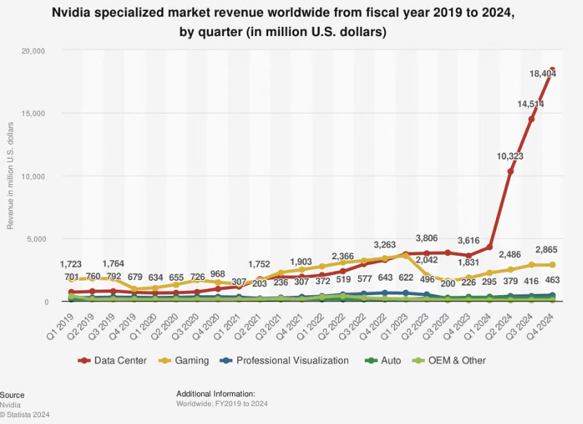
Task: Click the chart title text
Action: 283,22
